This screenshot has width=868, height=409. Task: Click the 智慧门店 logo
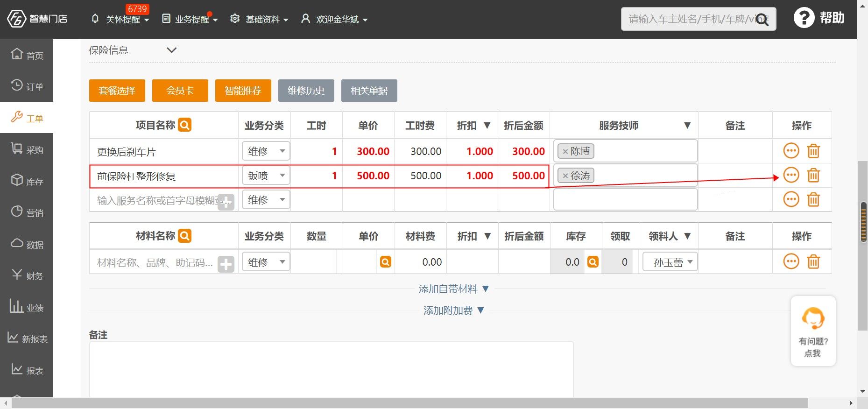coord(37,19)
